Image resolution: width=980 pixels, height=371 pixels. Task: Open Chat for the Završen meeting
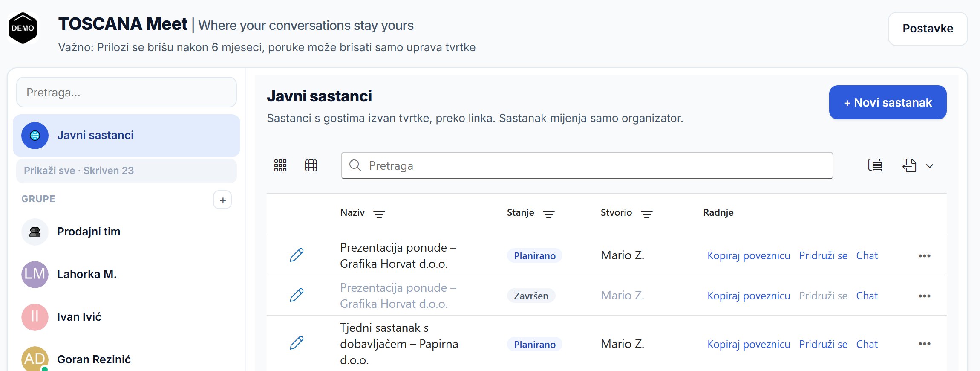(x=867, y=296)
